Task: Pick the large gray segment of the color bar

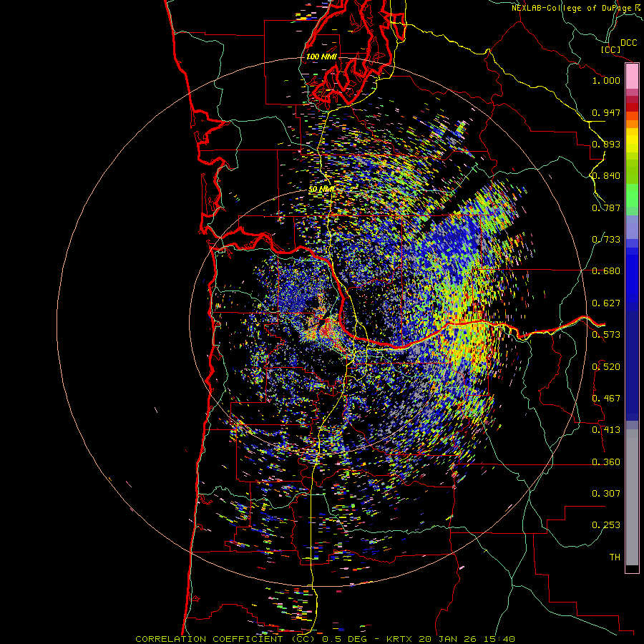Action: coord(632,497)
